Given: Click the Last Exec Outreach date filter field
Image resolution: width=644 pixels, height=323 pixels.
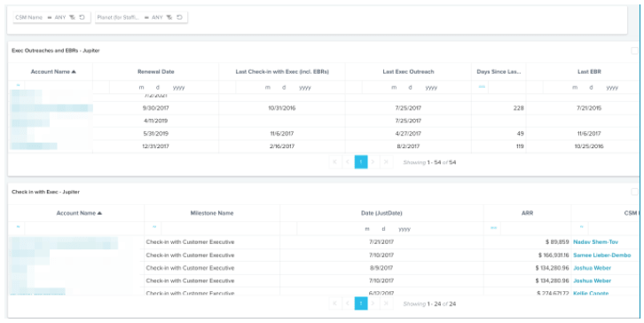Looking at the screenshot, I should (x=417, y=87).
